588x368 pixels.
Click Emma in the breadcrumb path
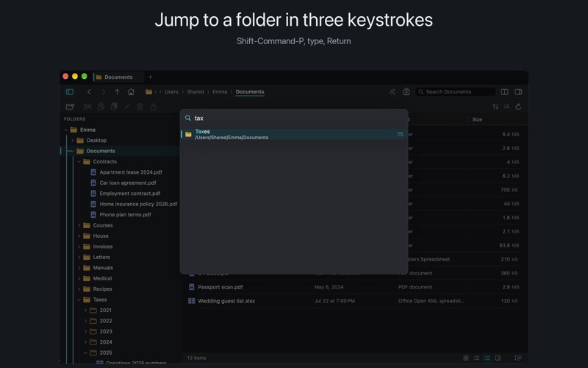point(220,91)
